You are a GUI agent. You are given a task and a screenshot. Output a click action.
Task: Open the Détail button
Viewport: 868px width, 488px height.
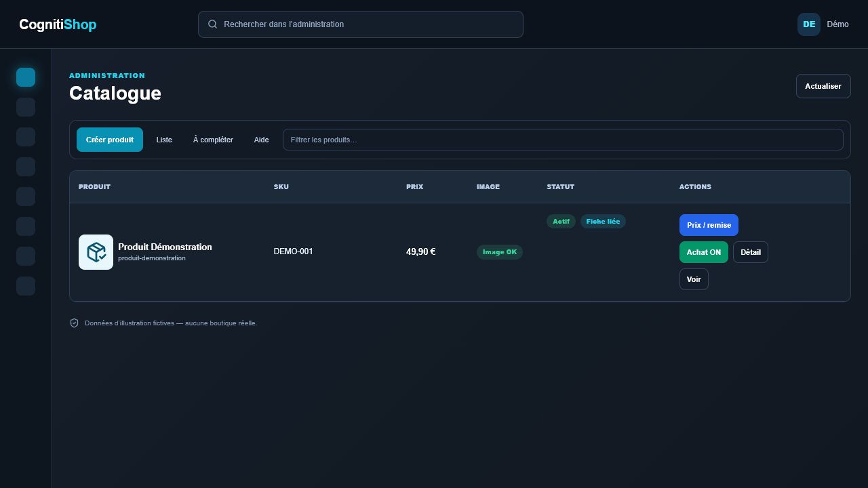click(x=751, y=252)
